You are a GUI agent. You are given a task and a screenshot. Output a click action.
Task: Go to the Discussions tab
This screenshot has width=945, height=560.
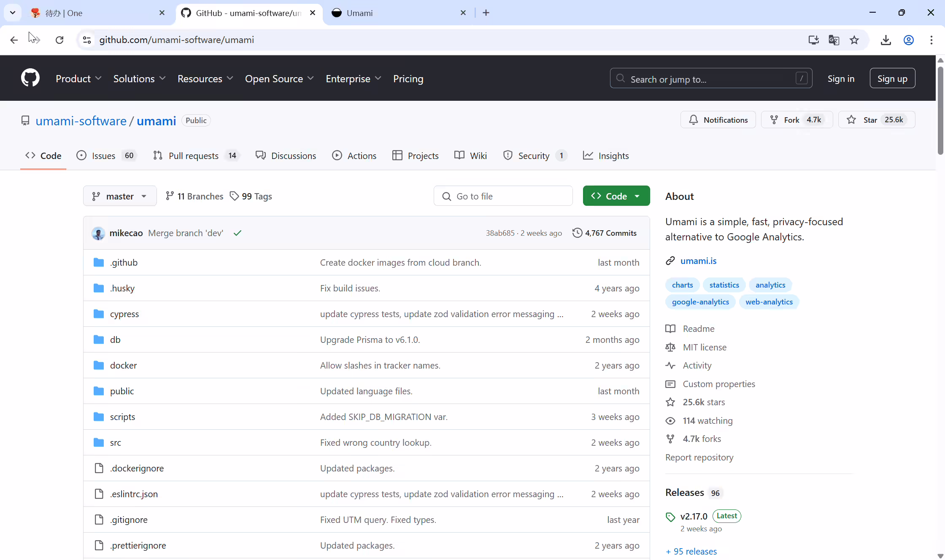click(x=286, y=156)
